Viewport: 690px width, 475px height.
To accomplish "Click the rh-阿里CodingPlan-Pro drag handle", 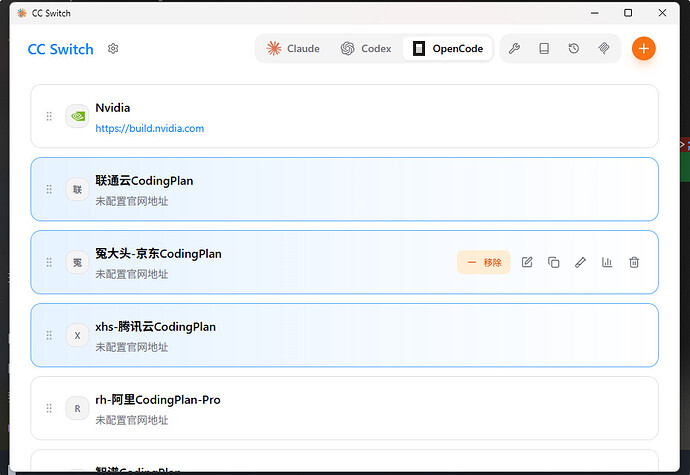I will [x=49, y=409].
